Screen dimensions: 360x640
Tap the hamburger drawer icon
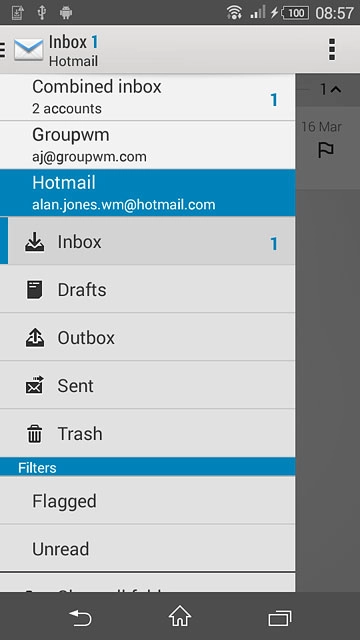pos(2,50)
